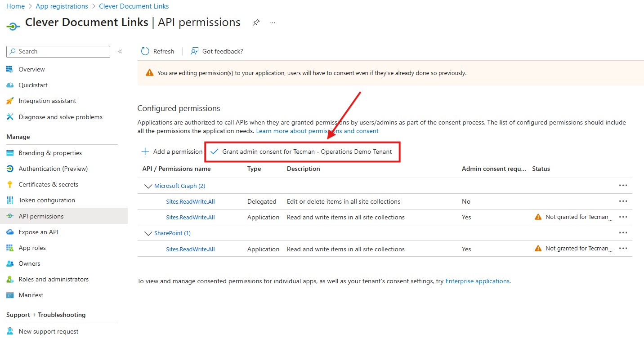Click the Status column header
The height and width of the screenshot is (352, 644).
[x=541, y=169]
